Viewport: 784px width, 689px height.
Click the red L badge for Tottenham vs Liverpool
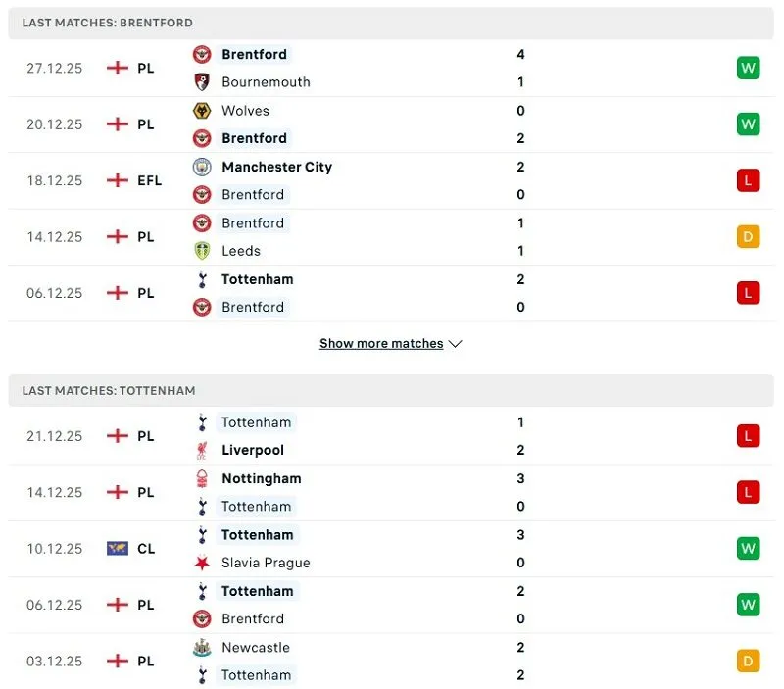click(x=747, y=436)
